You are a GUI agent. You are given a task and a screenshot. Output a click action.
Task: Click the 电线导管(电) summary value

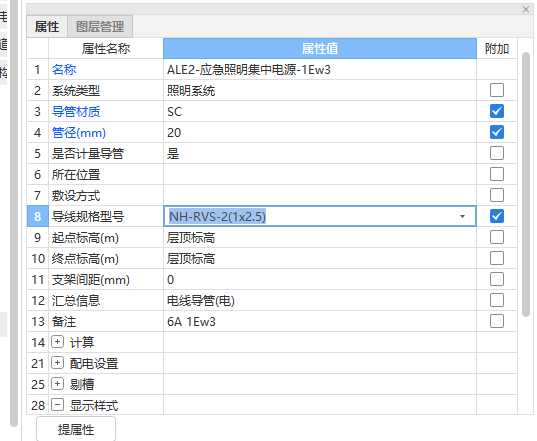[320, 301]
